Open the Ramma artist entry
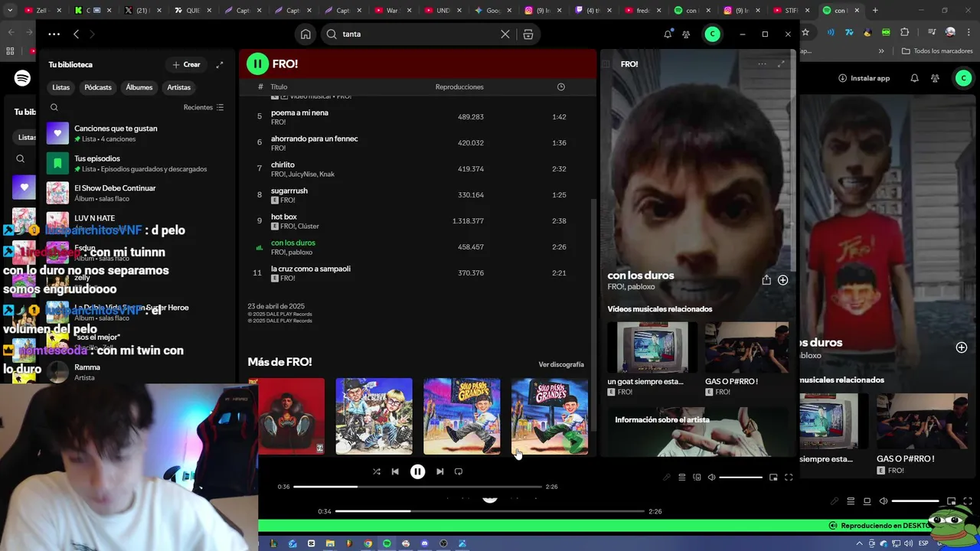 pos(138,372)
